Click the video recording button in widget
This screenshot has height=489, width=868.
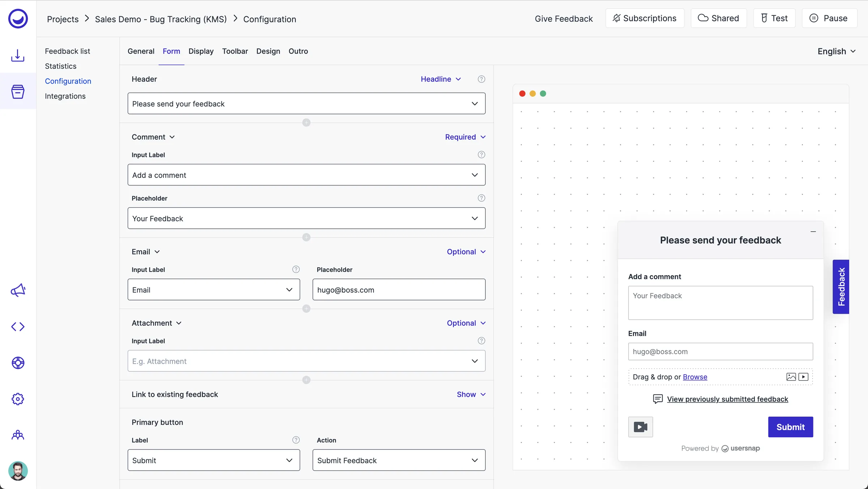(x=641, y=427)
